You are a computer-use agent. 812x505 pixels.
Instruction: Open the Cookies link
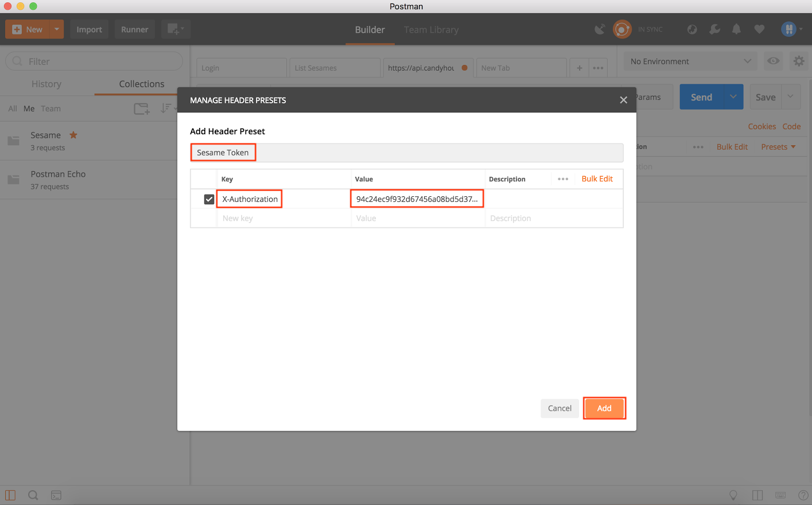click(x=762, y=126)
